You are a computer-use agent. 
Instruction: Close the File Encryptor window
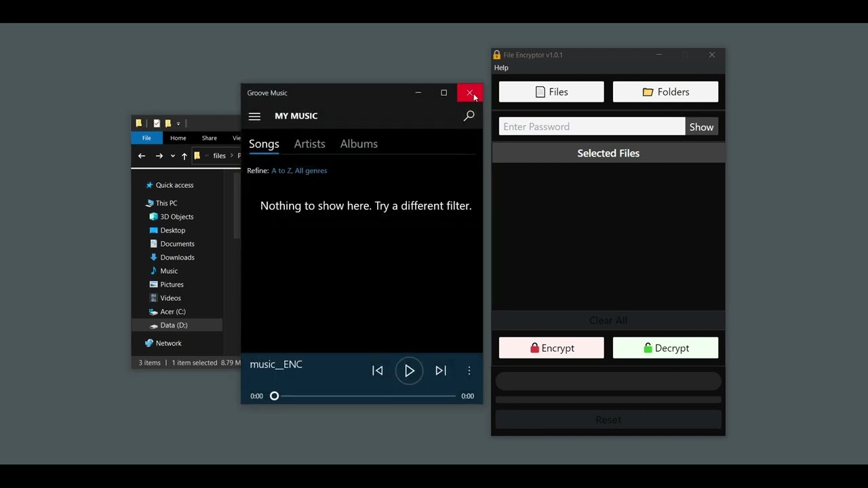pyautogui.click(x=711, y=55)
